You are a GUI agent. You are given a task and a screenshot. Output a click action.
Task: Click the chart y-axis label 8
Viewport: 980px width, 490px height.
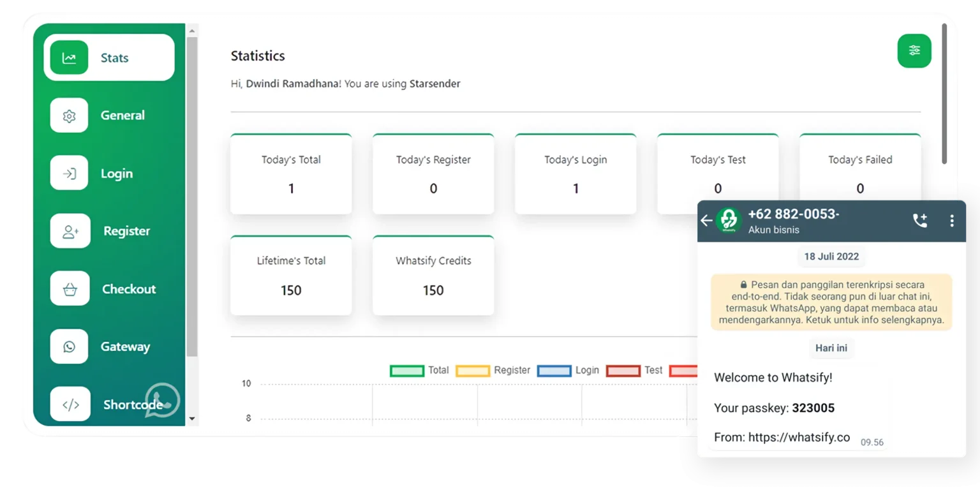click(x=248, y=419)
